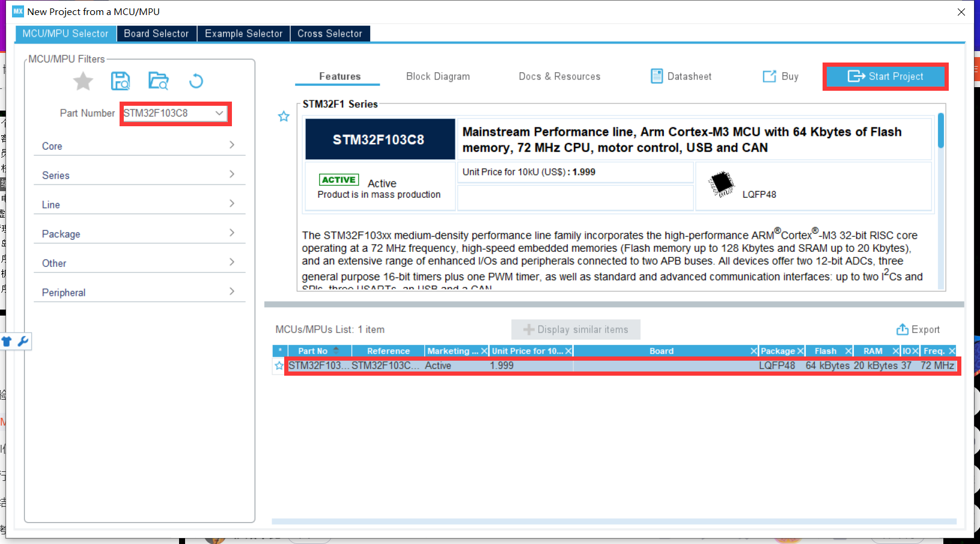Remove the Unit Price column with X
The image size is (980, 544).
click(x=568, y=351)
